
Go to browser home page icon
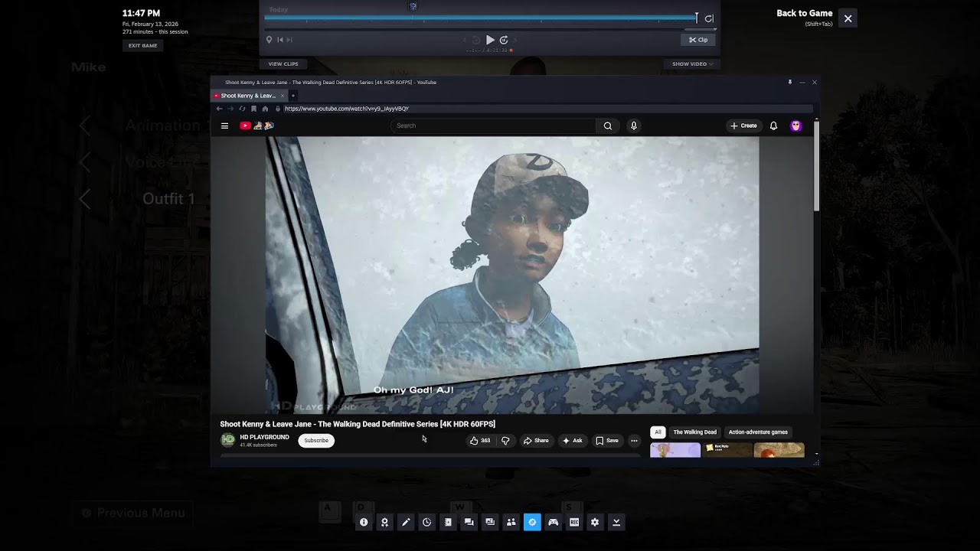pos(265,109)
